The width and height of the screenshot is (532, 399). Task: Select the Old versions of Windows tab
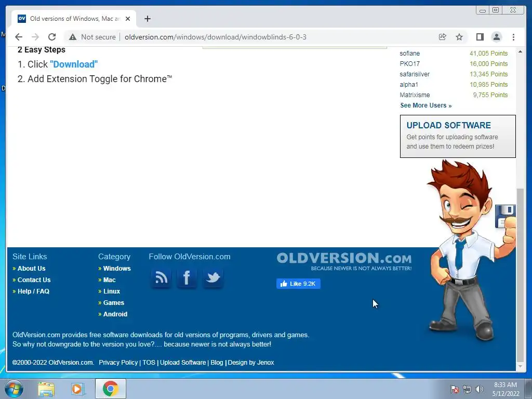(x=74, y=19)
